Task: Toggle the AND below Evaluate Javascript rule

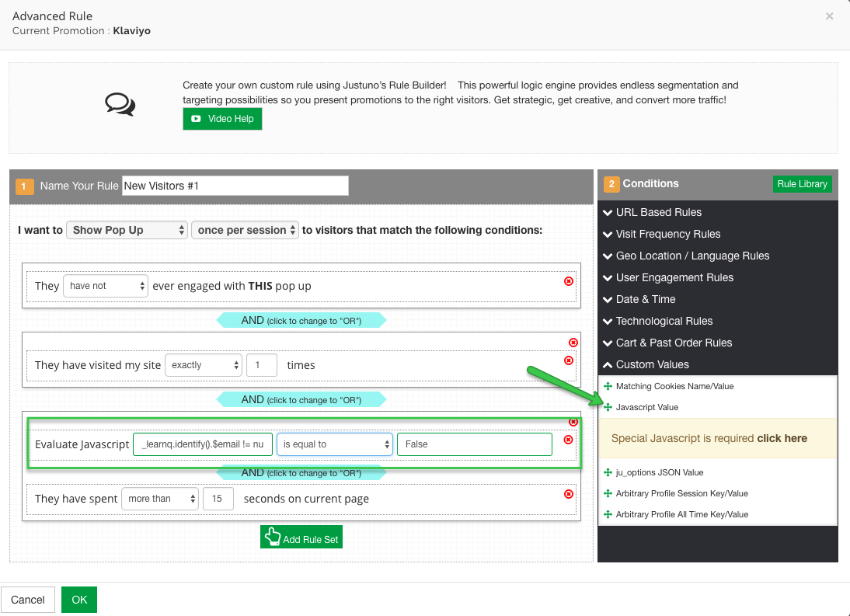Action: coord(301,473)
